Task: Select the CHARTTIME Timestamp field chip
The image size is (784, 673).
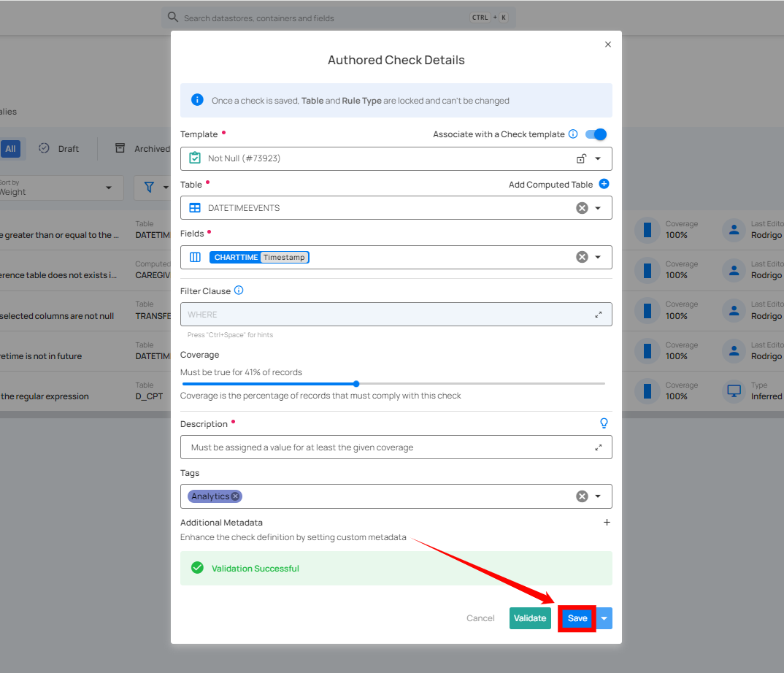Action: tap(259, 257)
